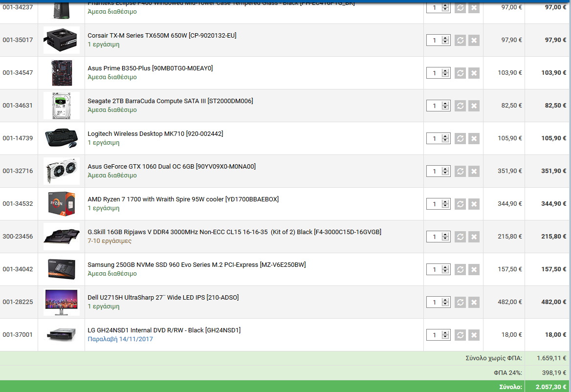The width and height of the screenshot is (571, 392).
Task: Open Logitech Wireless Desktop MK710 product link
Action: click(x=155, y=133)
